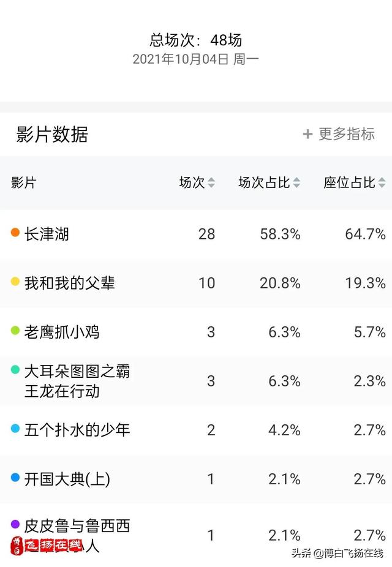
Task: Click the 头条 @博白飞扬在线 watermark
Action: click(337, 554)
